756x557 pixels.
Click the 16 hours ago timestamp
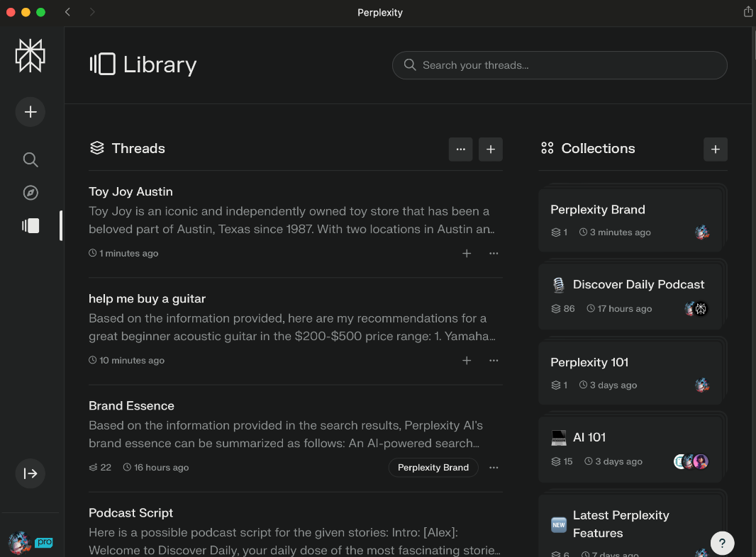pyautogui.click(x=156, y=468)
